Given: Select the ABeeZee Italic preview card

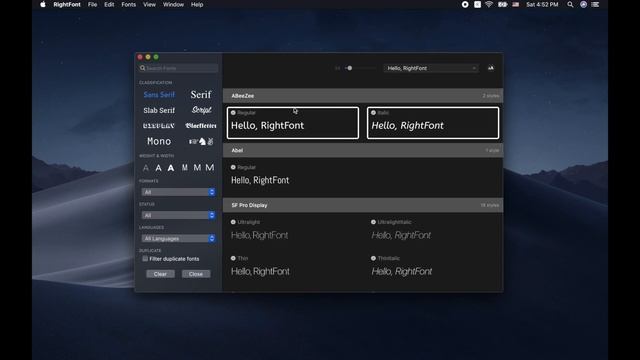Looking at the screenshot, I should pyautogui.click(x=433, y=123).
